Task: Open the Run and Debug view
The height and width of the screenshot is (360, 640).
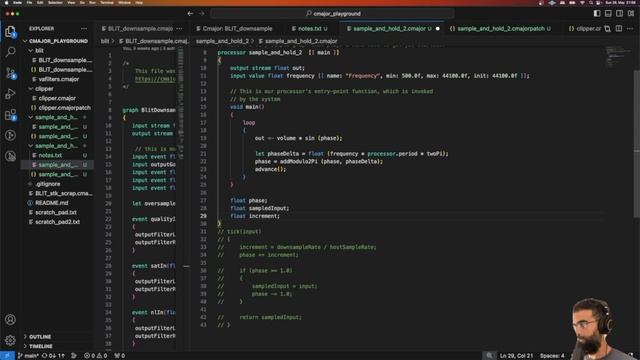Action: click(10, 94)
